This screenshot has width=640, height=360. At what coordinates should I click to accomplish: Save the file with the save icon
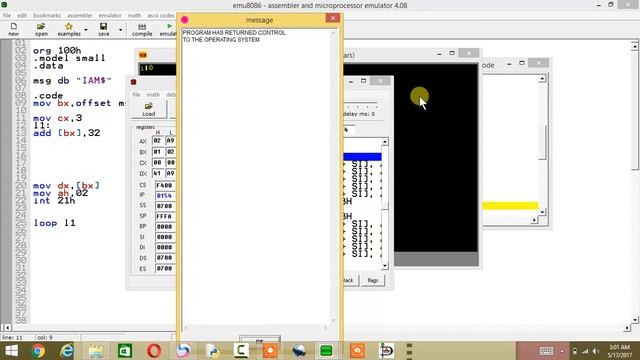coord(104,29)
